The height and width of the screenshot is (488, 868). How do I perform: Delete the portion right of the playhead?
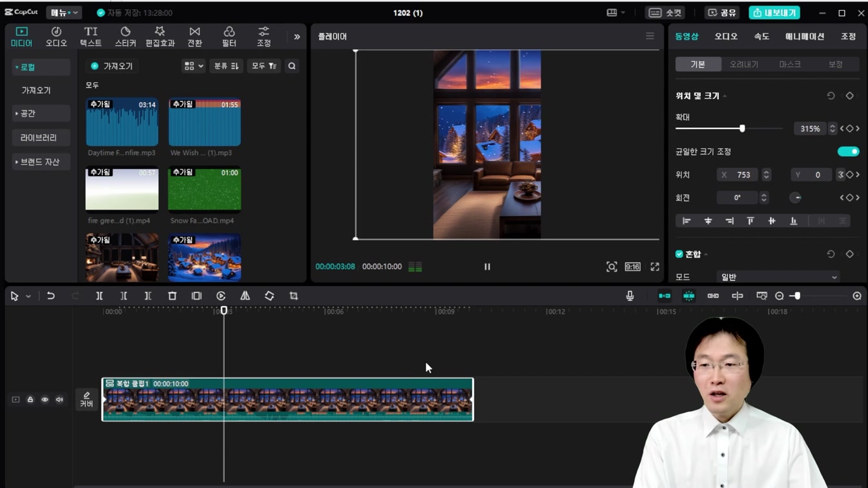[148, 296]
